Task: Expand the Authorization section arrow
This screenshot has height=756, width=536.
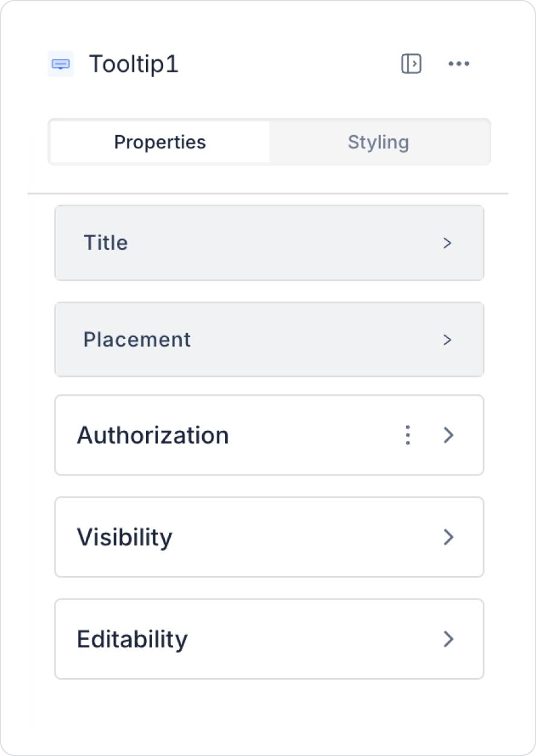Action: click(x=448, y=435)
